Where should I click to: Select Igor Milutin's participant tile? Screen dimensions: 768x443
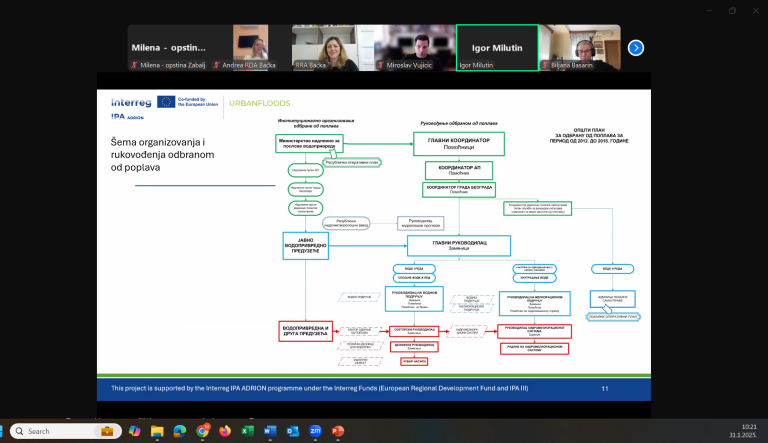coord(497,47)
